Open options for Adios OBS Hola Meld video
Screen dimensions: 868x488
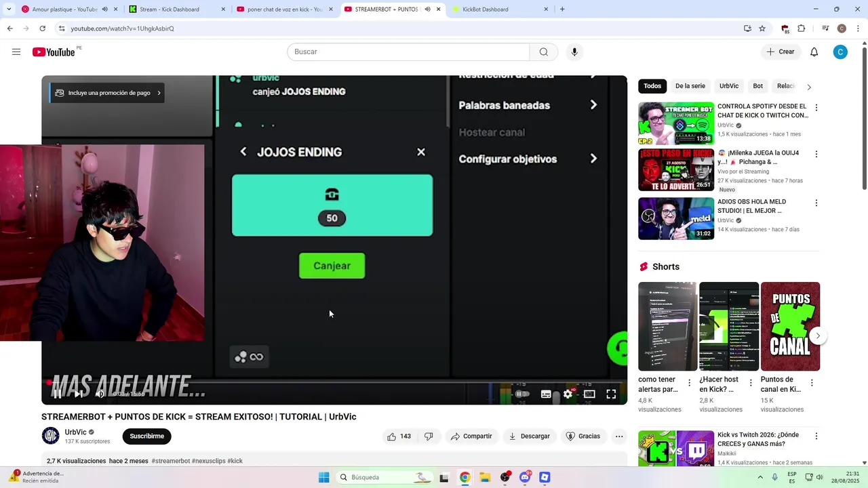pos(816,203)
